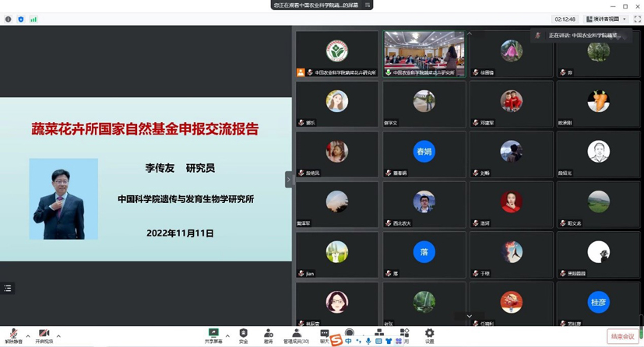Viewport: 644px width, 347px height.
Task: Open video options arrow beside camera
Action: coord(58,336)
